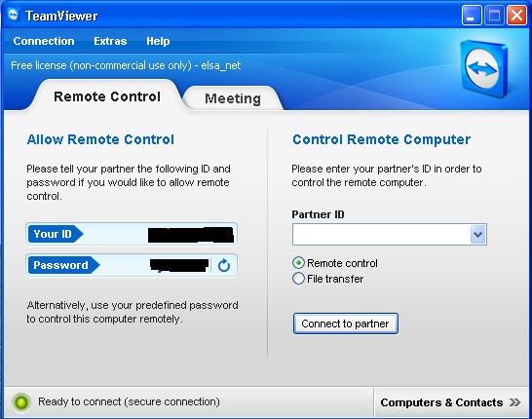Click the Partner ID label
The height and width of the screenshot is (419, 532).
click(318, 214)
